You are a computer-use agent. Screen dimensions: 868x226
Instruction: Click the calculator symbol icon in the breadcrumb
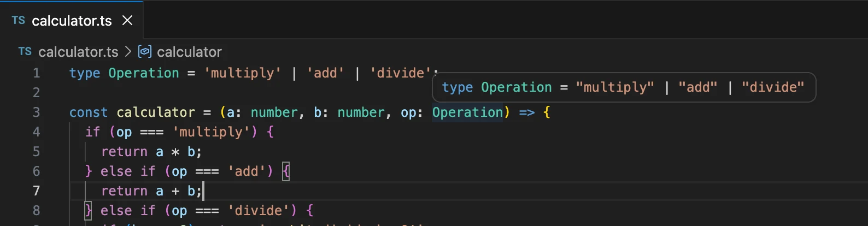[145, 51]
